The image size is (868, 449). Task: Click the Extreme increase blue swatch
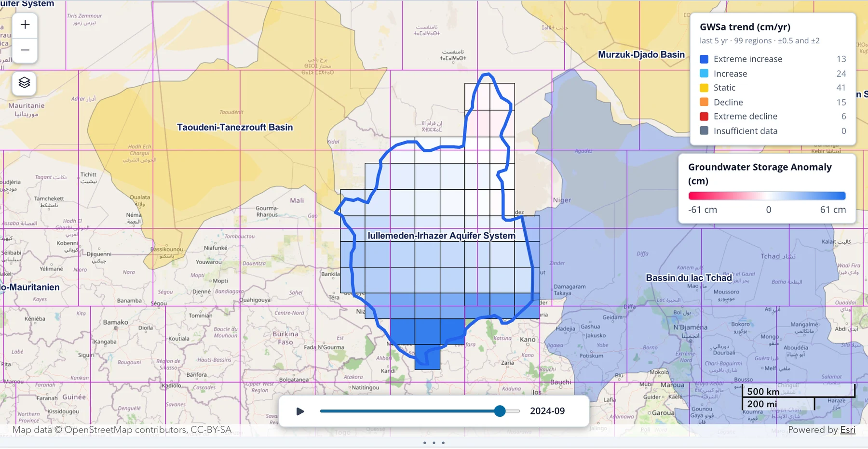click(x=704, y=59)
